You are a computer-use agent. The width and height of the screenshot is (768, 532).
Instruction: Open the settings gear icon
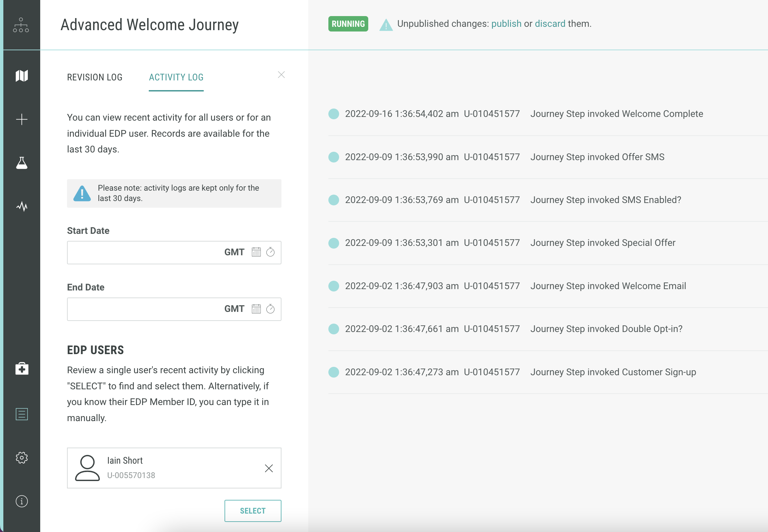point(22,458)
